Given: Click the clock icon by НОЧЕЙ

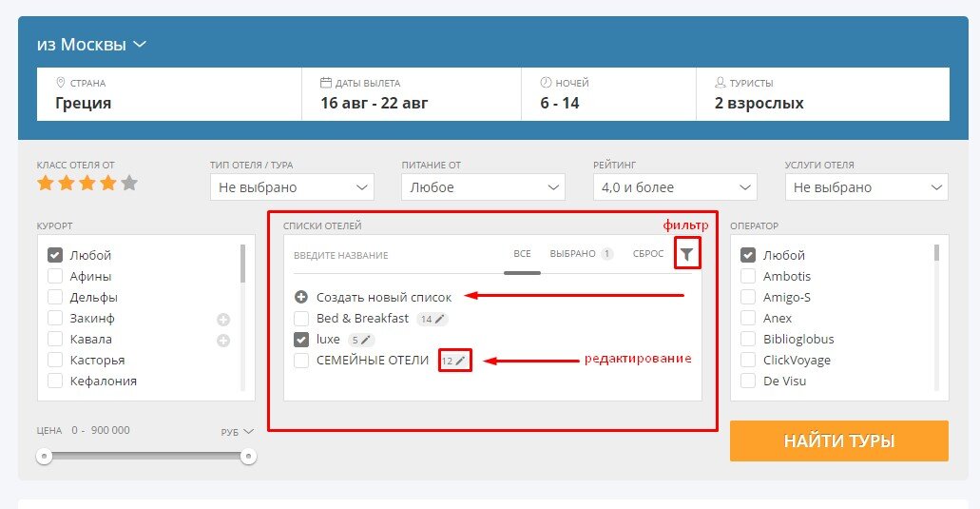Looking at the screenshot, I should tap(546, 83).
